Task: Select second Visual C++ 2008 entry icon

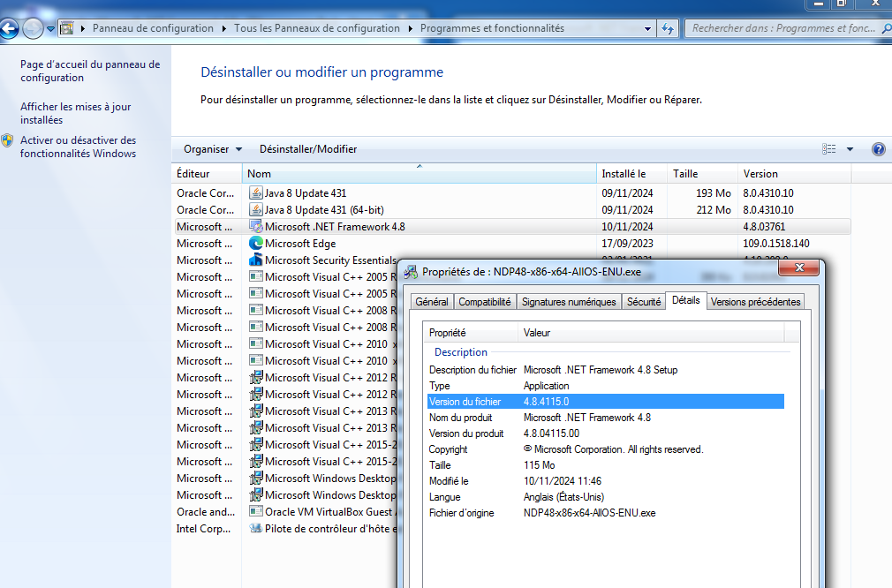Action: point(256,327)
